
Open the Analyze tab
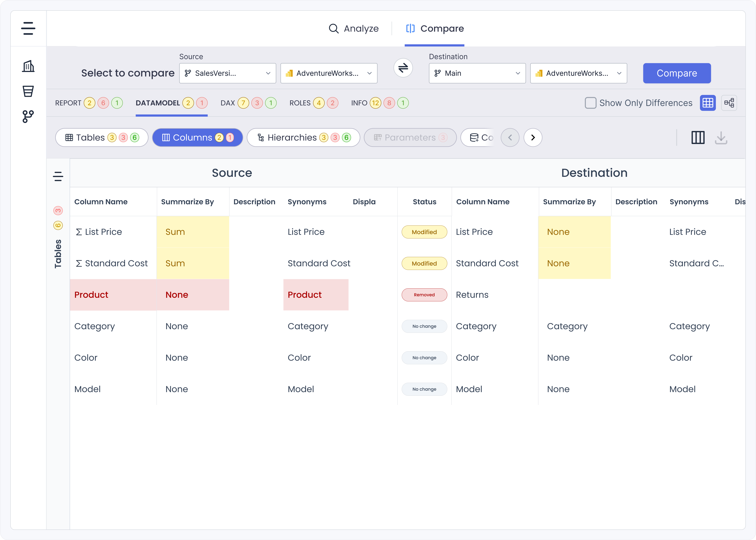354,29
